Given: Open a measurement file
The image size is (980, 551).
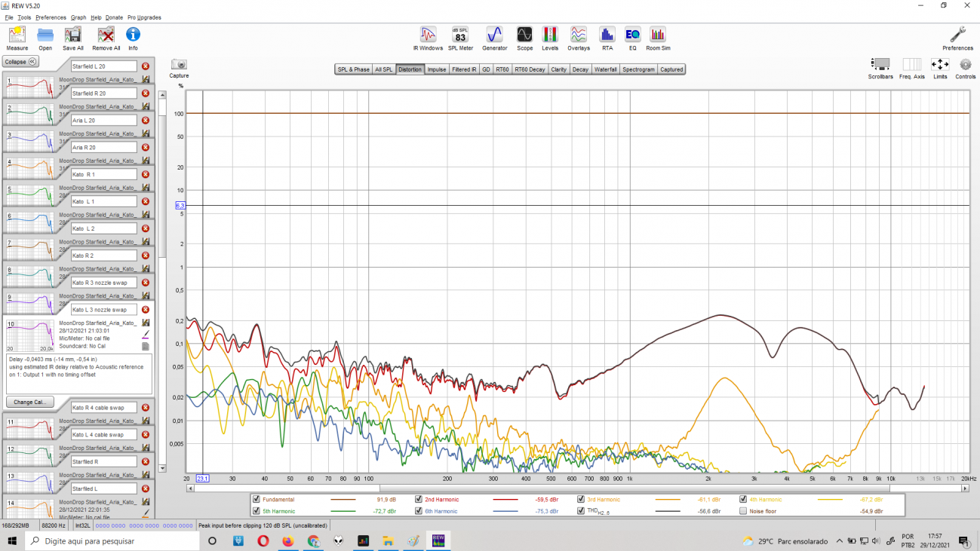Looking at the screenshot, I should (x=45, y=38).
